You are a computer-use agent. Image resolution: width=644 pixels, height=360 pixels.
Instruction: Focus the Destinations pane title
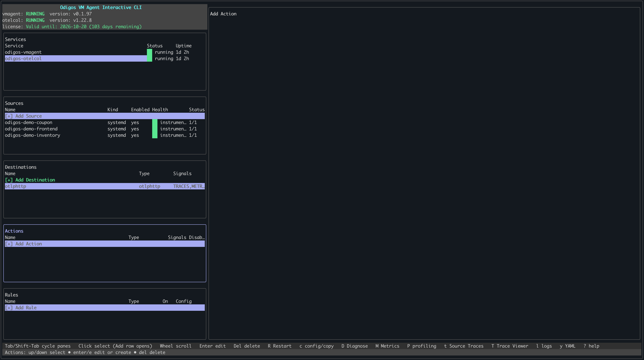click(21, 167)
